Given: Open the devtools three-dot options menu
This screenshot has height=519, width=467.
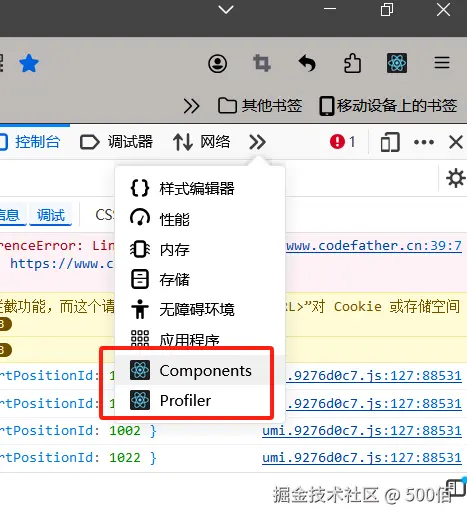Looking at the screenshot, I should [x=424, y=142].
